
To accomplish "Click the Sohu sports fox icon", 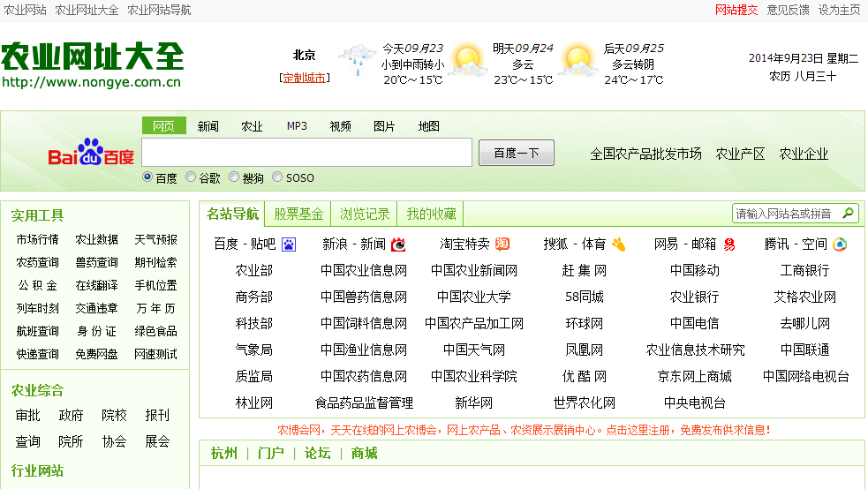I will tap(618, 244).
